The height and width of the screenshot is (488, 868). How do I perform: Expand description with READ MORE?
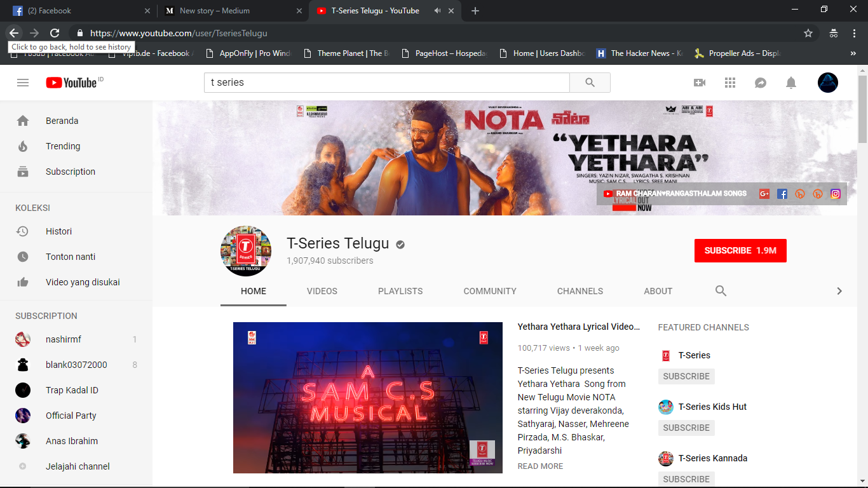[540, 466]
